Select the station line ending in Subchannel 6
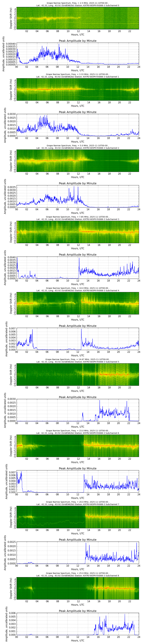The image size is (143, 644). pos(78,433)
